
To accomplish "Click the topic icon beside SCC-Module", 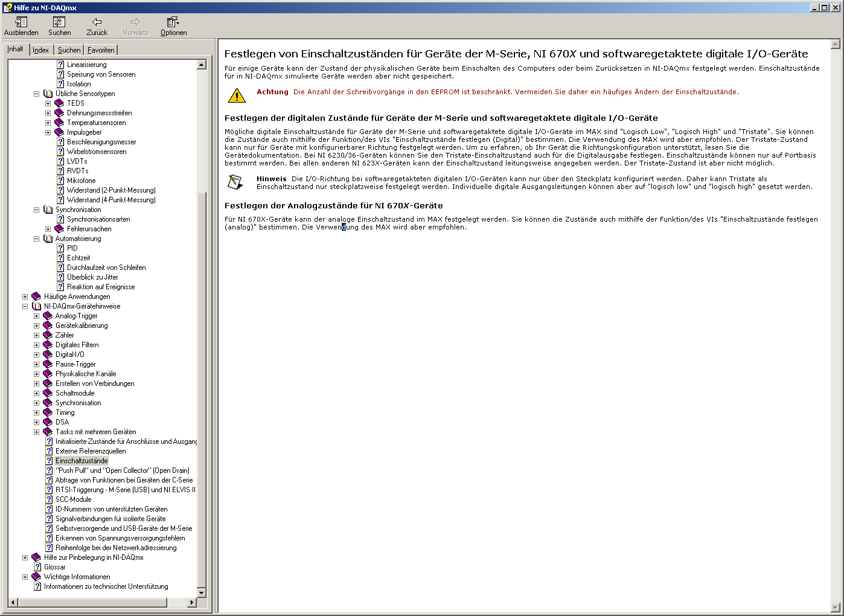I will tap(49, 499).
